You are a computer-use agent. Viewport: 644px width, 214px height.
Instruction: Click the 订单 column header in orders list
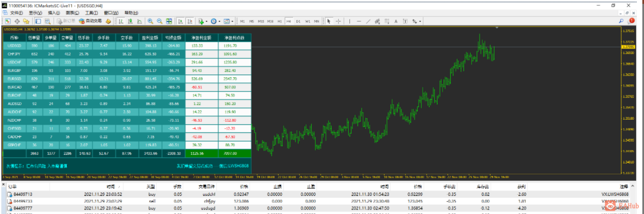click(x=13, y=186)
